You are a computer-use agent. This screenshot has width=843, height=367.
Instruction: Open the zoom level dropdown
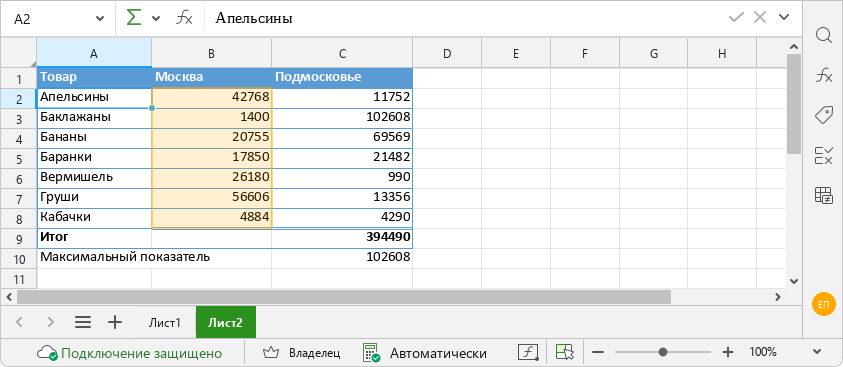pyautogui.click(x=817, y=352)
